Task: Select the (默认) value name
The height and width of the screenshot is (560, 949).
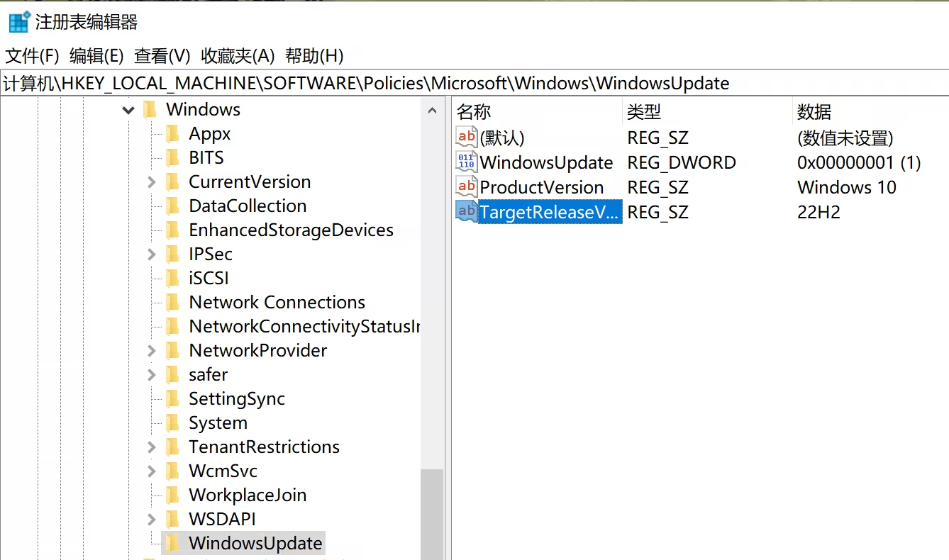Action: click(502, 138)
